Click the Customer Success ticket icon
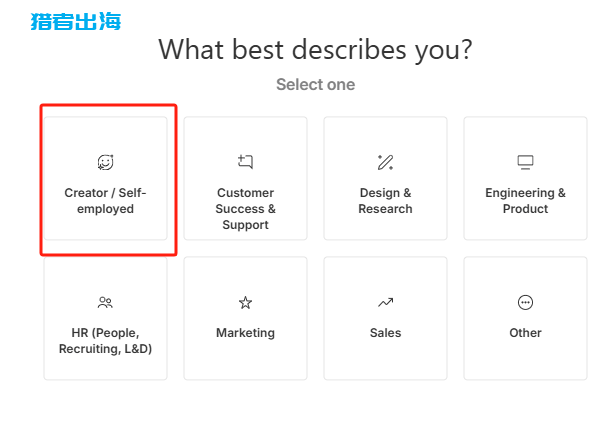This screenshot has height=437, width=616. (246, 162)
